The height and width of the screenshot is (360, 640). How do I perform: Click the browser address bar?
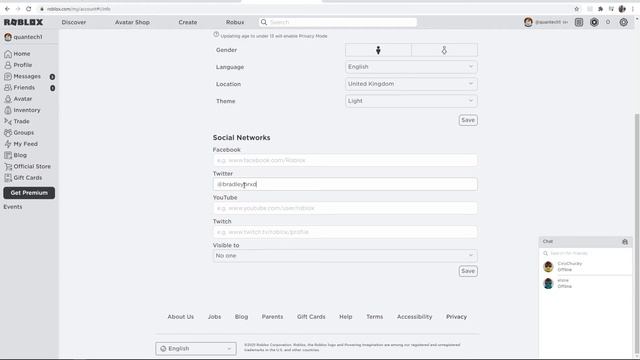point(302,9)
